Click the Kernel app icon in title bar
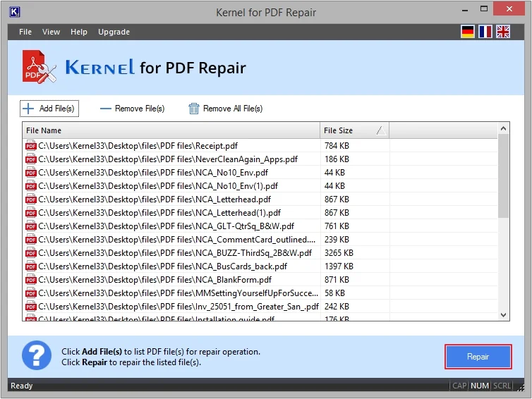Image resolution: width=532 pixels, height=399 pixels. (x=15, y=12)
